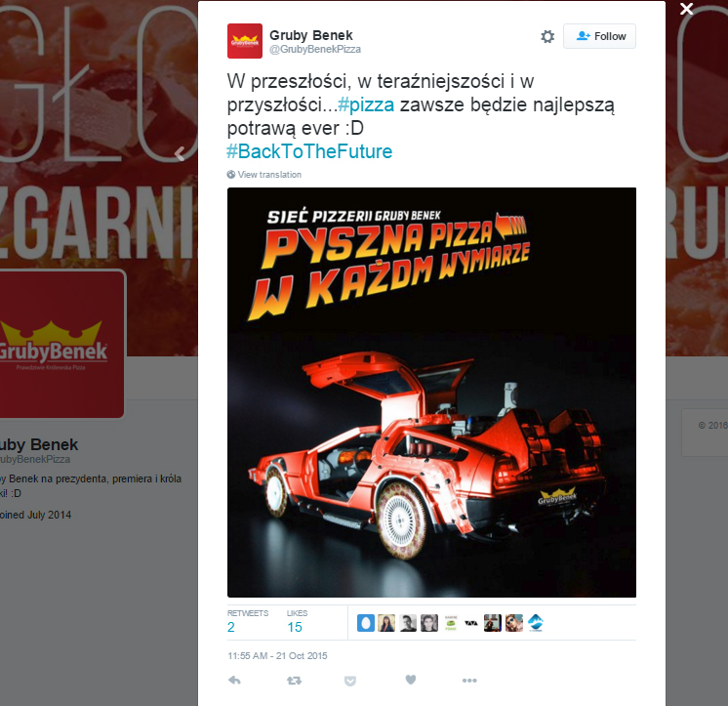Open last liker avatar with blue logo
Viewport: 728px width, 706px height.
pyautogui.click(x=536, y=623)
